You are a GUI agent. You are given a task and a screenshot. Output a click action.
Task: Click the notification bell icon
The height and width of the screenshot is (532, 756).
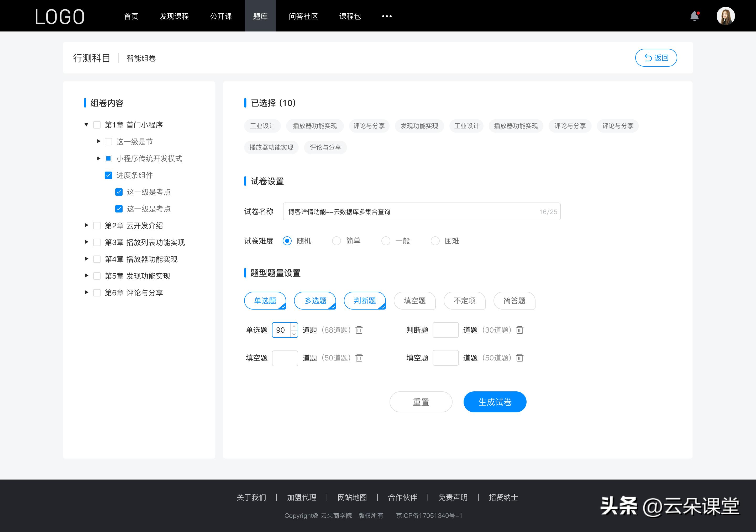(x=695, y=15)
